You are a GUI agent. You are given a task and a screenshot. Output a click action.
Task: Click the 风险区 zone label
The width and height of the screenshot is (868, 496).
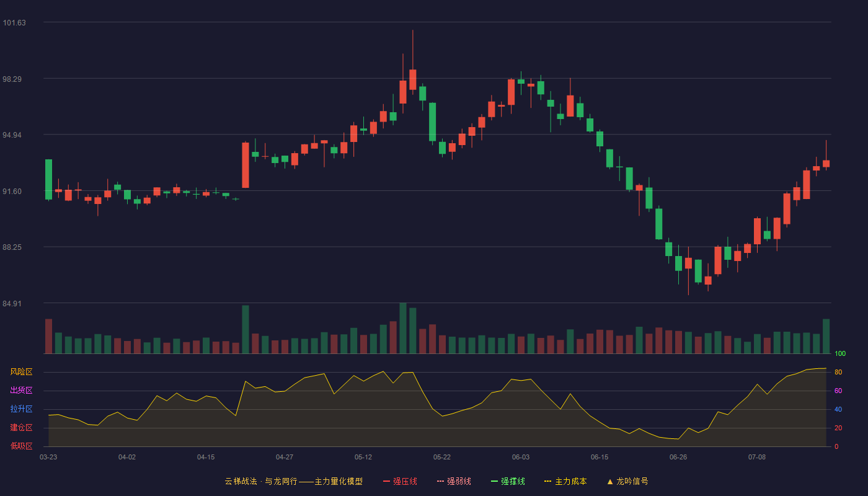coord(21,372)
